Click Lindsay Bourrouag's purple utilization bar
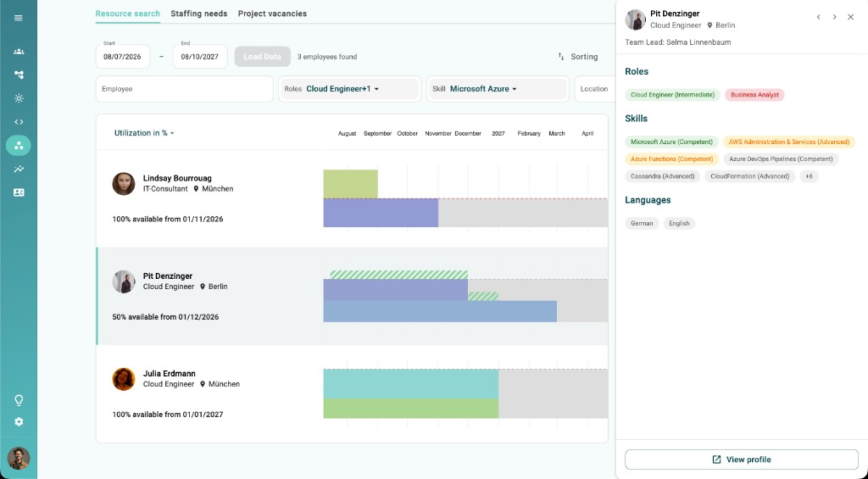868x479 pixels. pyautogui.click(x=381, y=213)
